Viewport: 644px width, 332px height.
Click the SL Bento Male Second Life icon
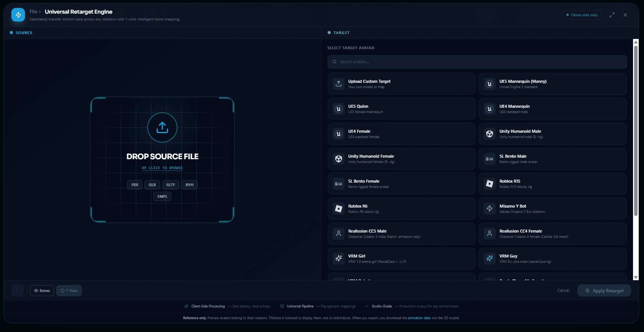490,158
